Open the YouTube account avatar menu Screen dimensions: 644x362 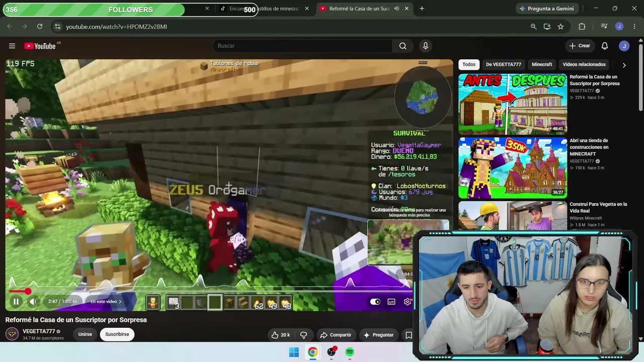click(x=624, y=46)
